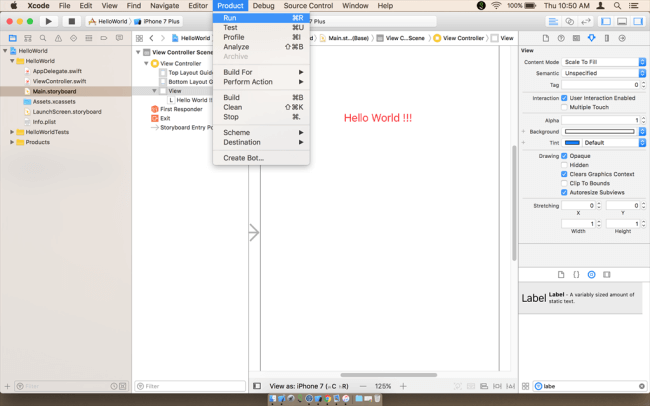Open the Quick Help inspector icon
This screenshot has height=406, width=650.
pos(561,38)
